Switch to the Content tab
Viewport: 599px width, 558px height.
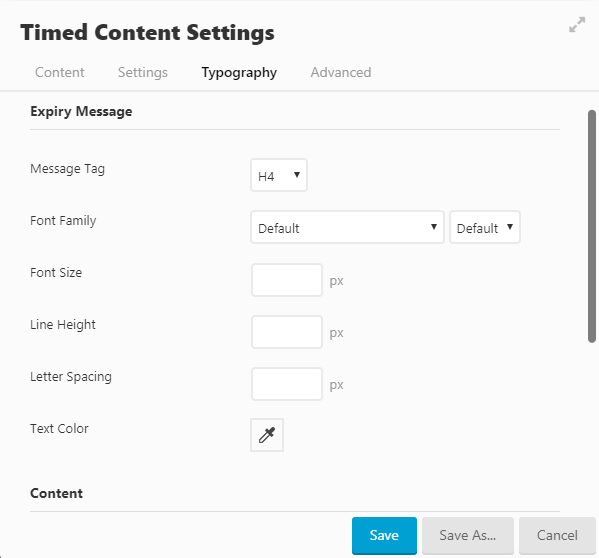pyautogui.click(x=60, y=72)
